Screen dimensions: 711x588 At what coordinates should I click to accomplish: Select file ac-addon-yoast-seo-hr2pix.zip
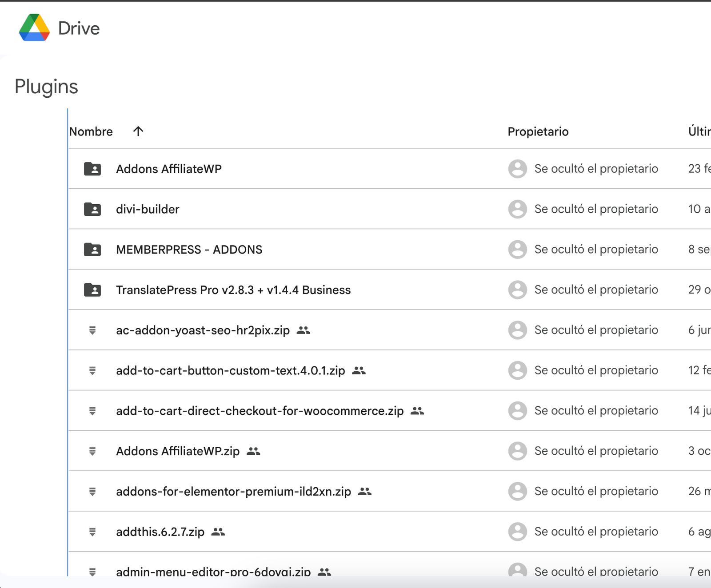pos(203,330)
